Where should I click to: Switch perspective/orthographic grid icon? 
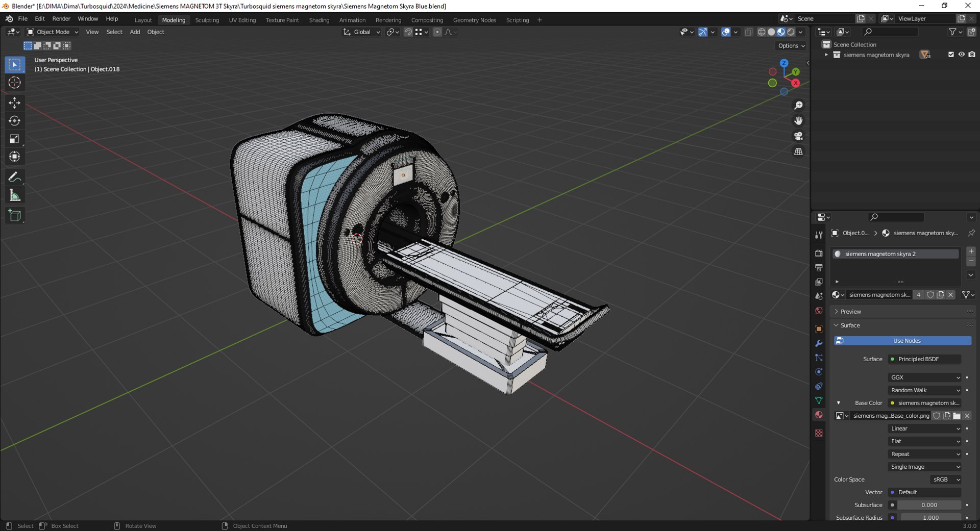798,151
